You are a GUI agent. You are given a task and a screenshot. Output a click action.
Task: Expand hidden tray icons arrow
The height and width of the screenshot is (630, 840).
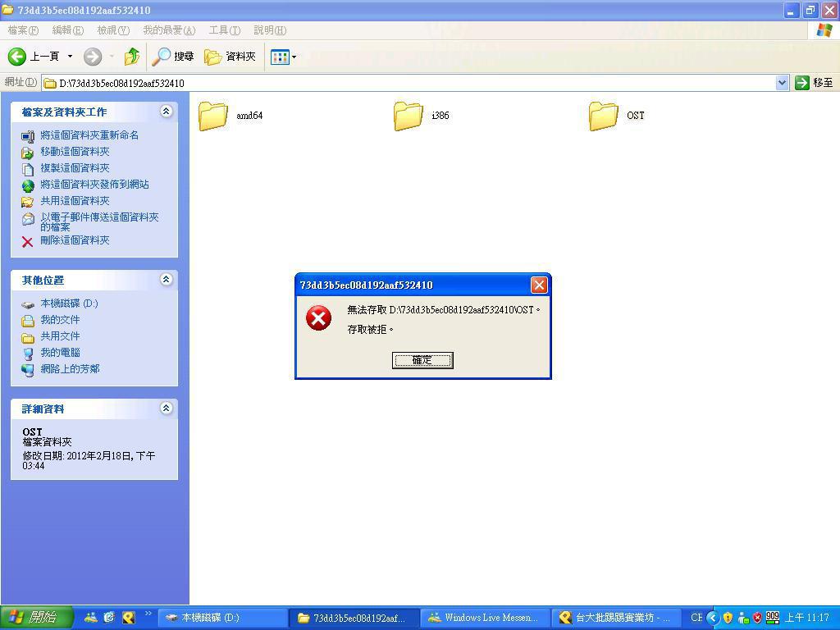(713, 619)
